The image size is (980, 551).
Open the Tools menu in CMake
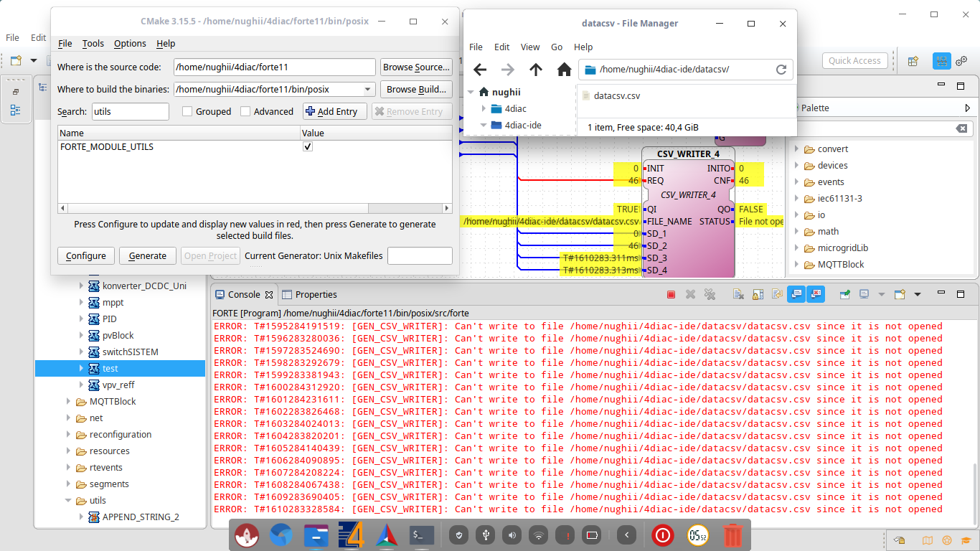tap(93, 44)
